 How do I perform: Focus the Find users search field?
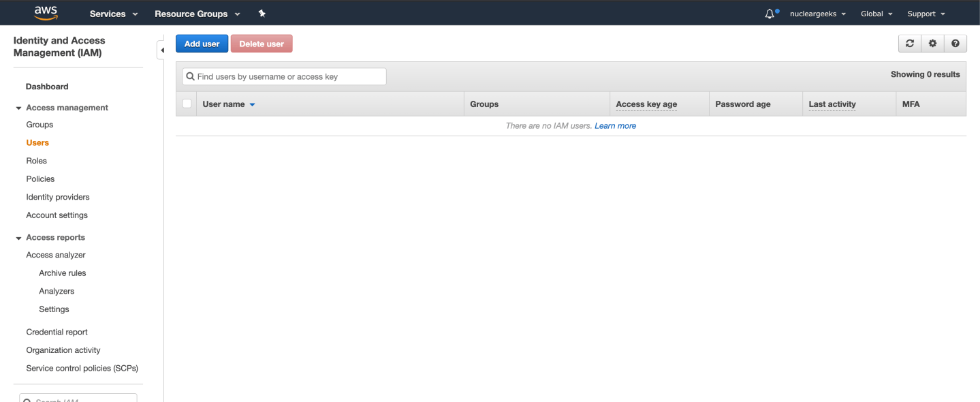(x=284, y=77)
